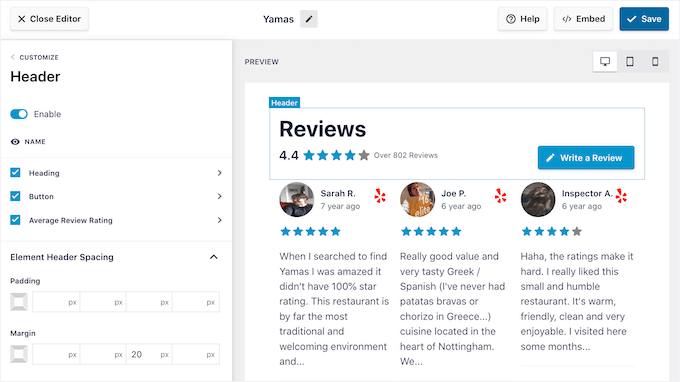
Task: Uncheck the Button checkbox
Action: [15, 196]
